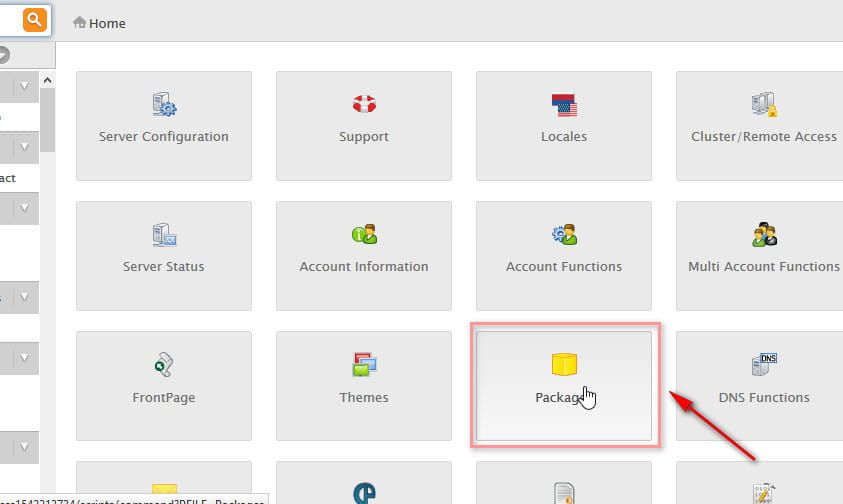Open the Cluster/Remote Access tile
The image size is (843, 504).
click(763, 125)
